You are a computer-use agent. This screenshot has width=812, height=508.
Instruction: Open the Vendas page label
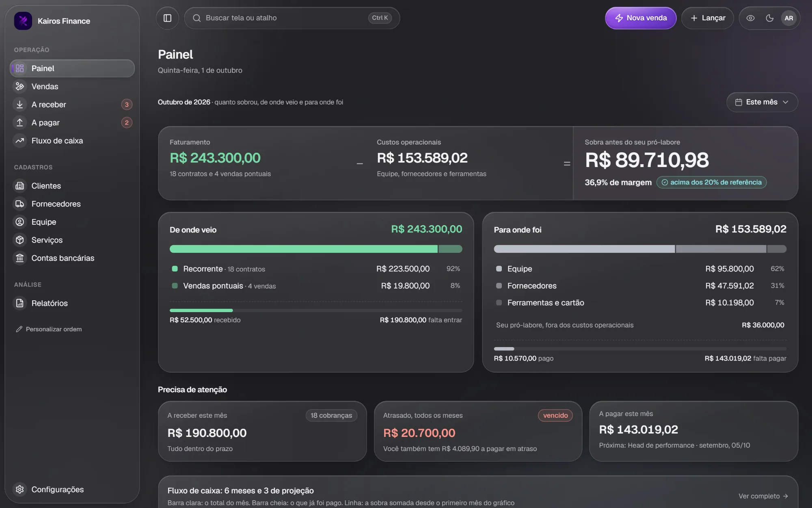45,86
